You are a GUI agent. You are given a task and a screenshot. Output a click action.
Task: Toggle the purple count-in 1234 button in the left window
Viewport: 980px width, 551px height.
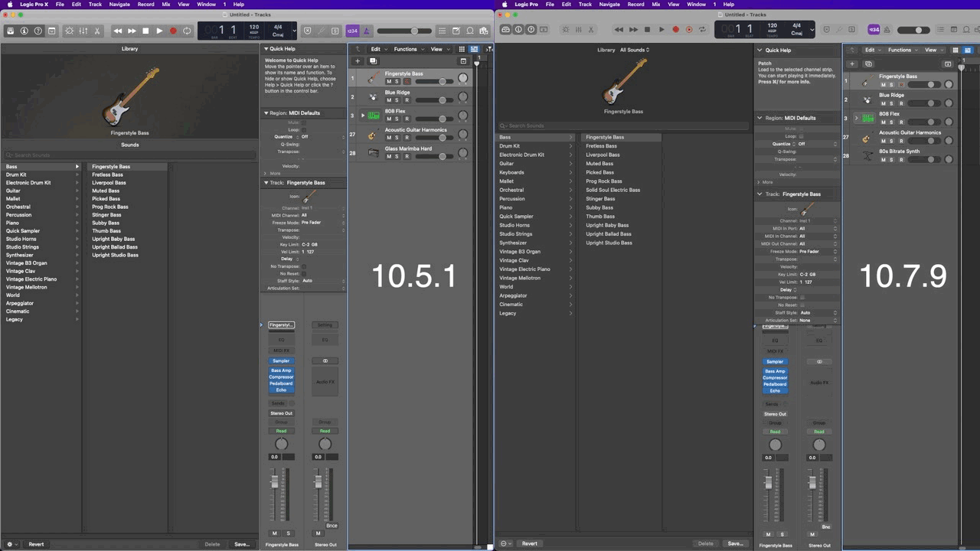click(x=352, y=31)
